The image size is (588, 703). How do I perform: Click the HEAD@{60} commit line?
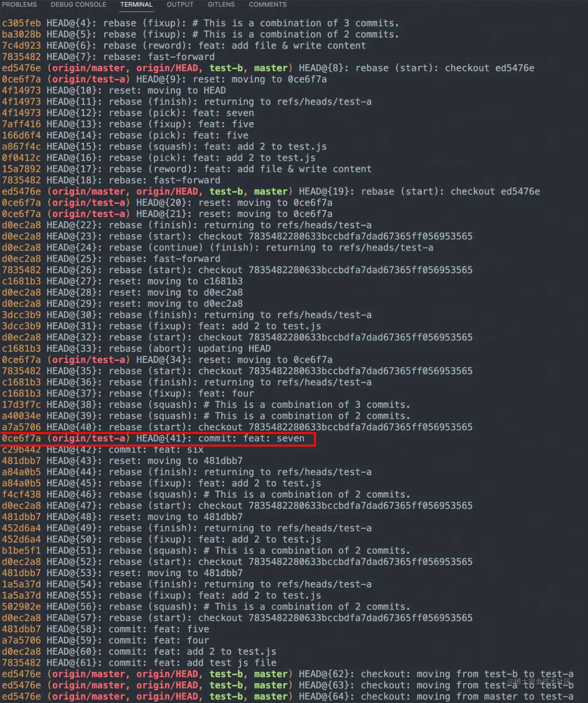(x=139, y=652)
